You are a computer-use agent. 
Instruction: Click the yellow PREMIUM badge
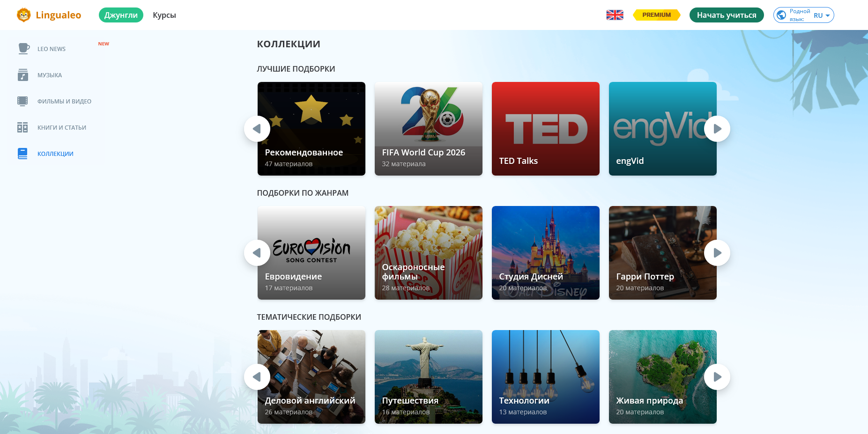(656, 15)
